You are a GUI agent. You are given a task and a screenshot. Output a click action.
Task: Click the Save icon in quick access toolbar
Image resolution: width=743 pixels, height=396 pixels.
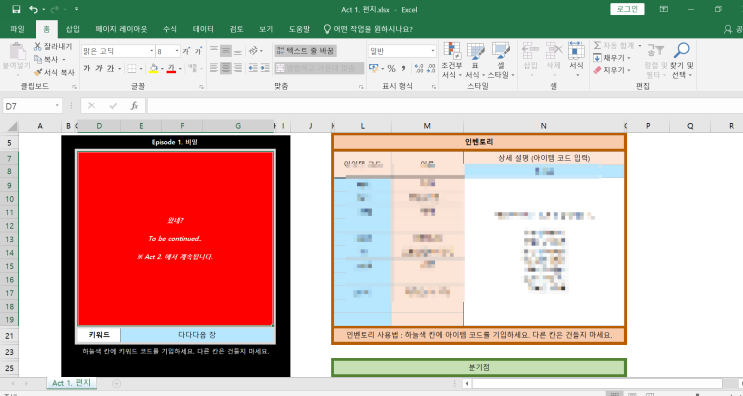16,9
